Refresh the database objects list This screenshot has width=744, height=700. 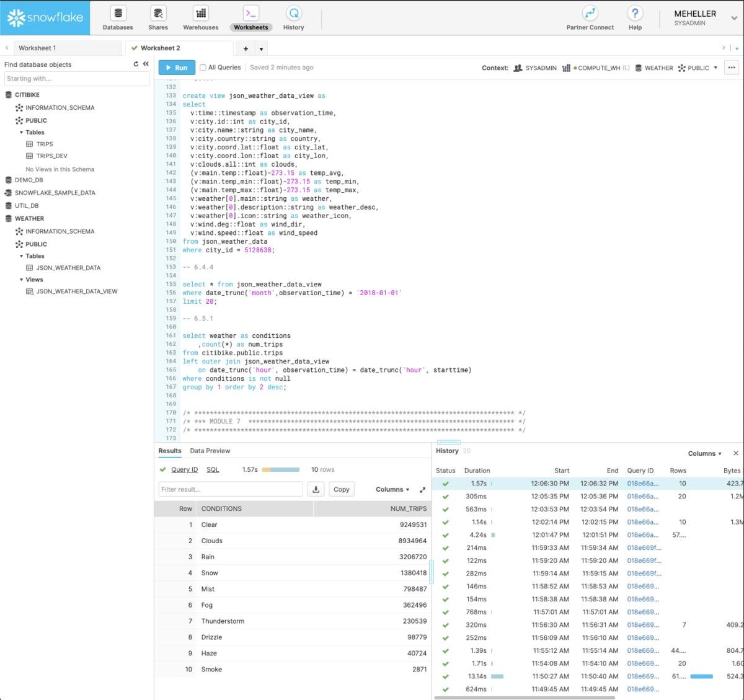[136, 64]
